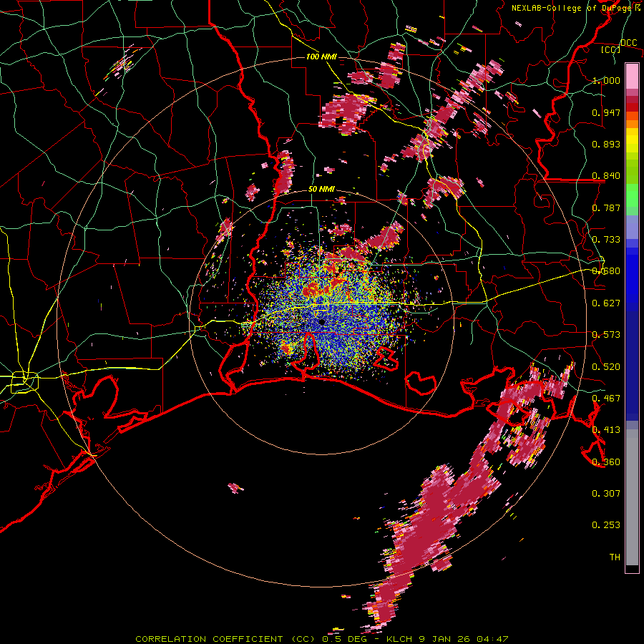Screen dimensions: 644x644
Task: Click the 100 NMI range ring label
Action: 321,57
